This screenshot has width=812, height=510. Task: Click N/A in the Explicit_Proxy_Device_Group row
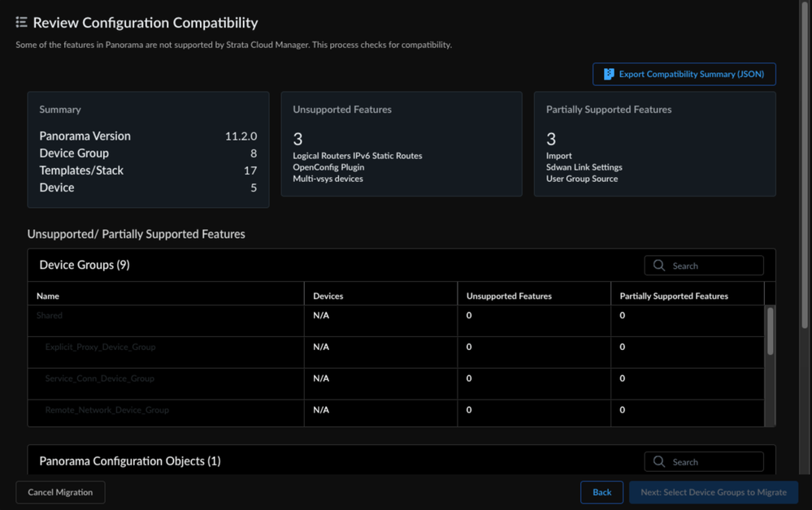(x=321, y=347)
